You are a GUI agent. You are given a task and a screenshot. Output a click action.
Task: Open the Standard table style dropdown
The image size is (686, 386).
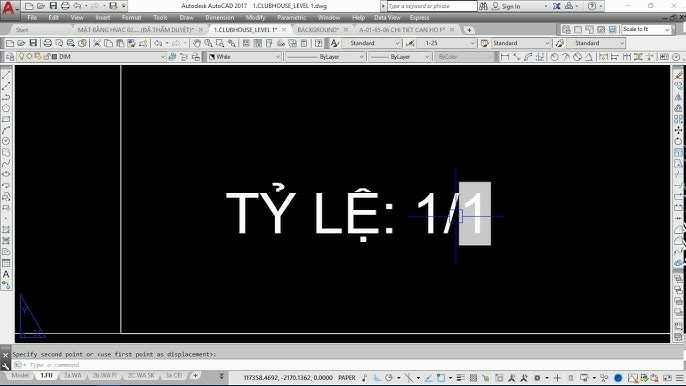pyautogui.click(x=547, y=43)
